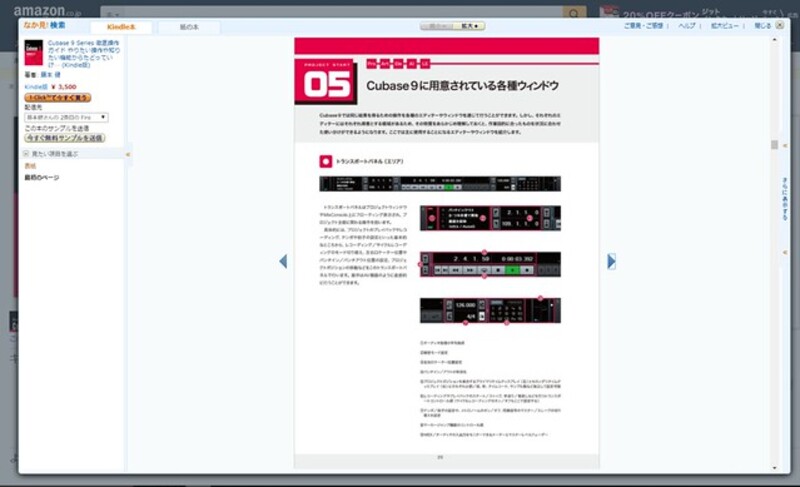Viewport: 800px width, 487px height.
Task: Click the search magnifier button in background Amazon page
Action: [x=574, y=13]
